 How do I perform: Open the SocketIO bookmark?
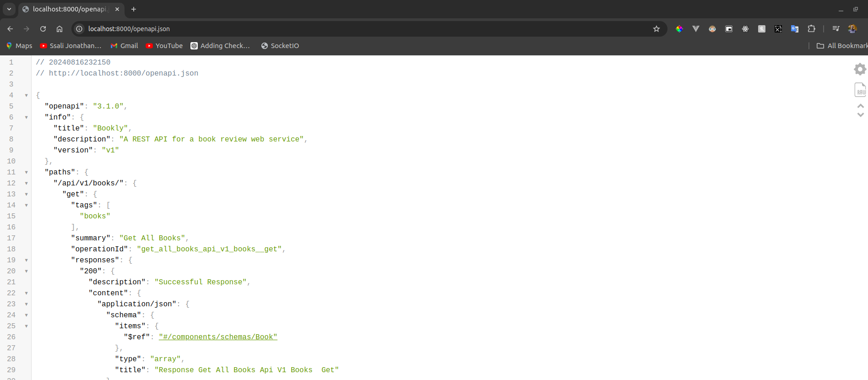pos(280,46)
